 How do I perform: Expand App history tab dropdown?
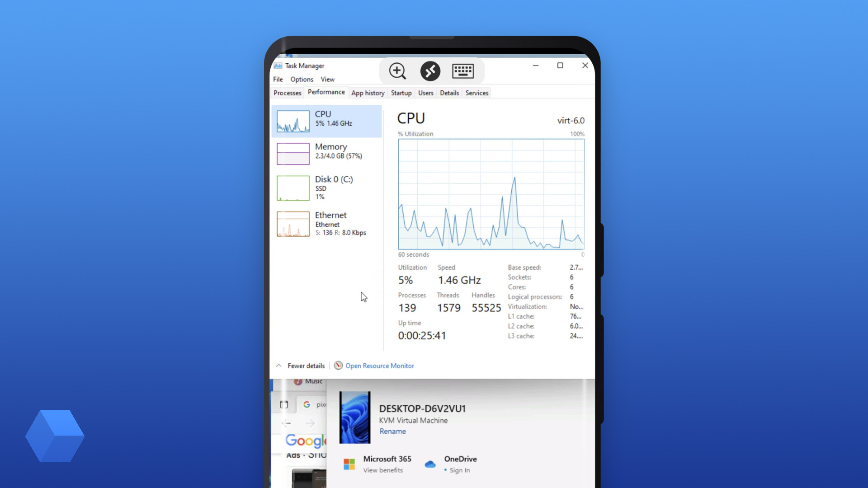pyautogui.click(x=368, y=92)
